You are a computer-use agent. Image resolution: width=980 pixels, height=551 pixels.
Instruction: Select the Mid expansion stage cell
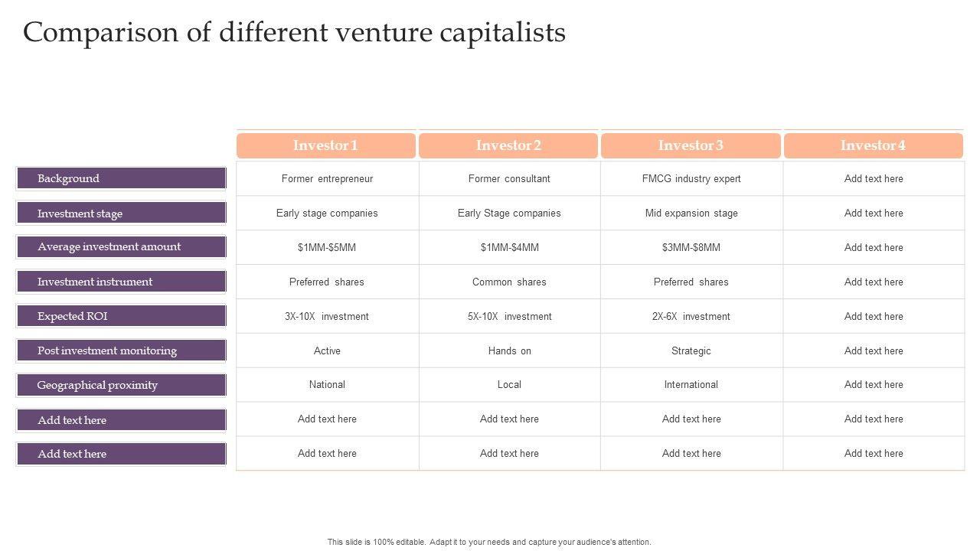pyautogui.click(x=691, y=214)
